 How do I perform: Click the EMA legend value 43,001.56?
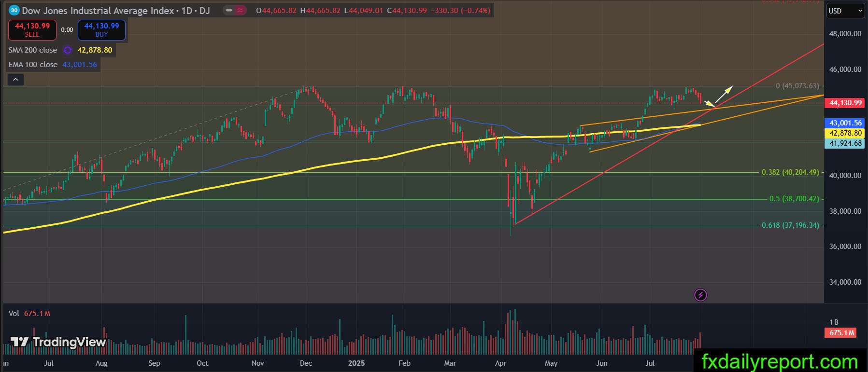coord(80,65)
